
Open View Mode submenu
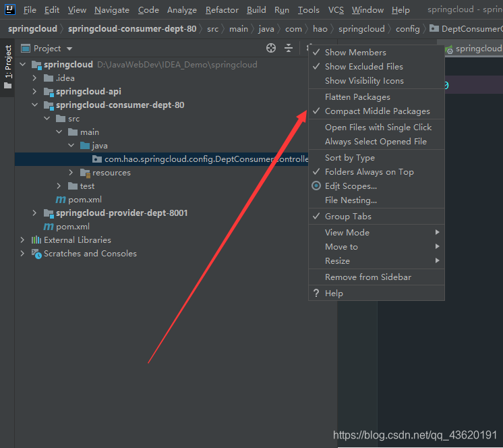click(376, 232)
